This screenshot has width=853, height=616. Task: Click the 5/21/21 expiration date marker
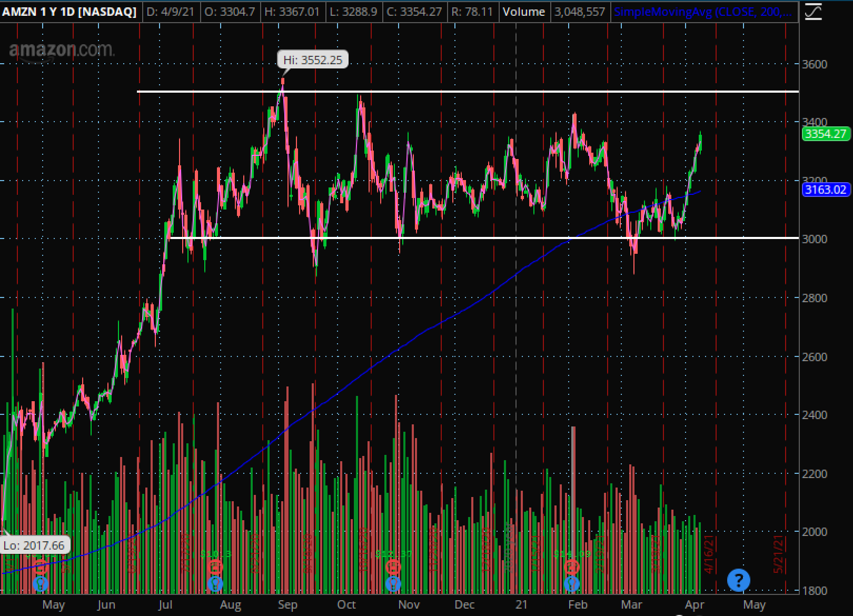click(778, 554)
